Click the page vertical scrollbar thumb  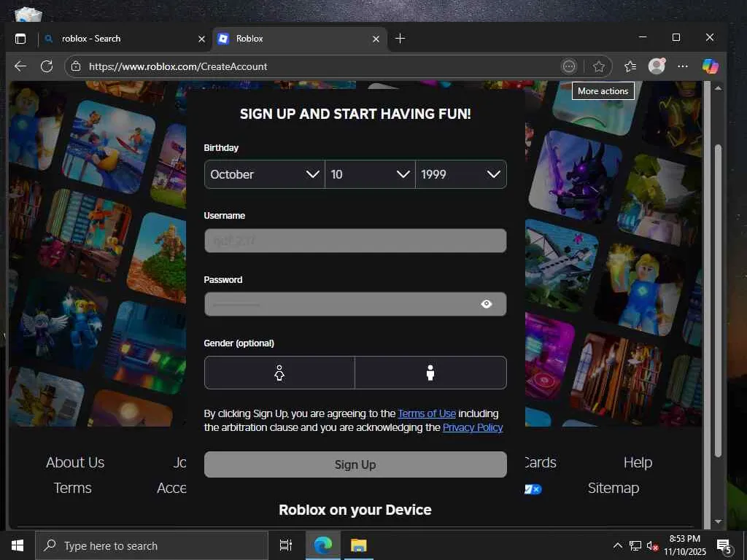(718, 300)
